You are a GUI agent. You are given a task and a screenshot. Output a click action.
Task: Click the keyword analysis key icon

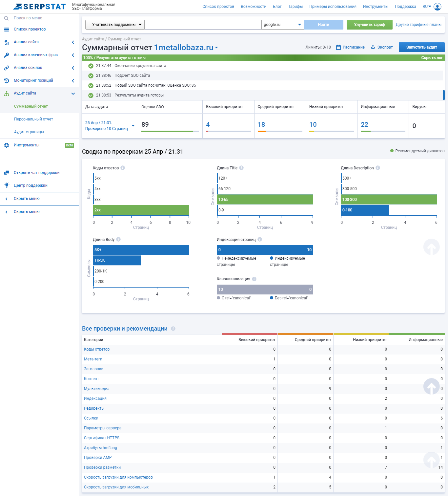pos(7,55)
